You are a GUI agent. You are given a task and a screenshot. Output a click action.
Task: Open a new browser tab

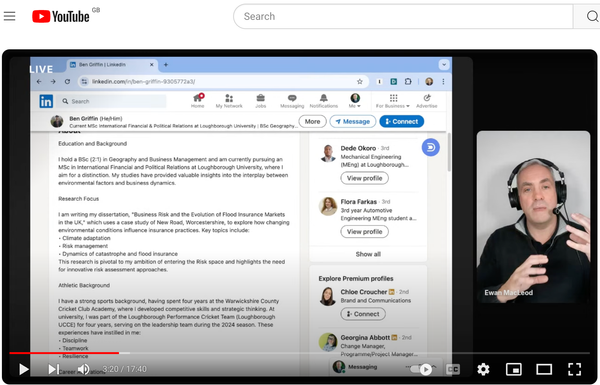click(166, 65)
